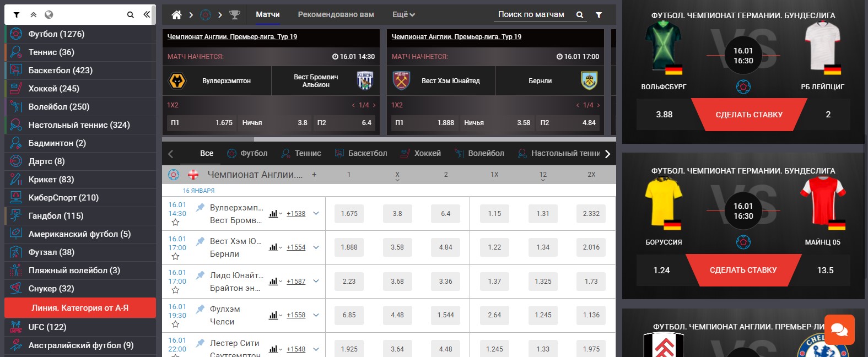Select the Баскетбол sport filter tab
This screenshot has width=868, height=357.
[360, 153]
